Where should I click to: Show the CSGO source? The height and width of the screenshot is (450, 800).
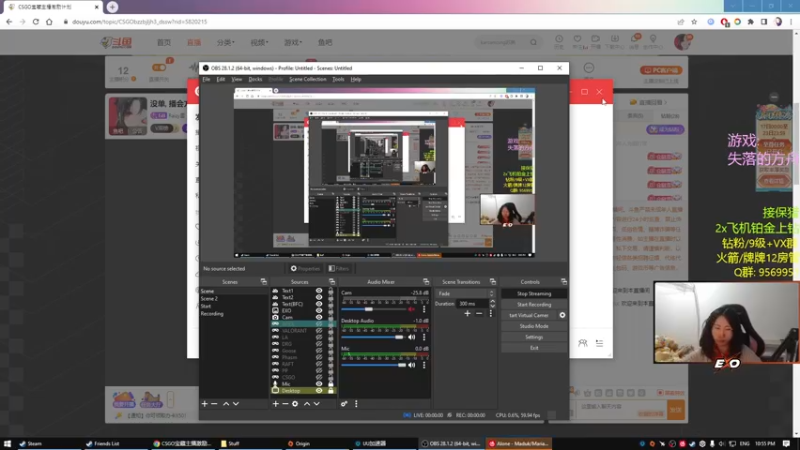pos(319,377)
